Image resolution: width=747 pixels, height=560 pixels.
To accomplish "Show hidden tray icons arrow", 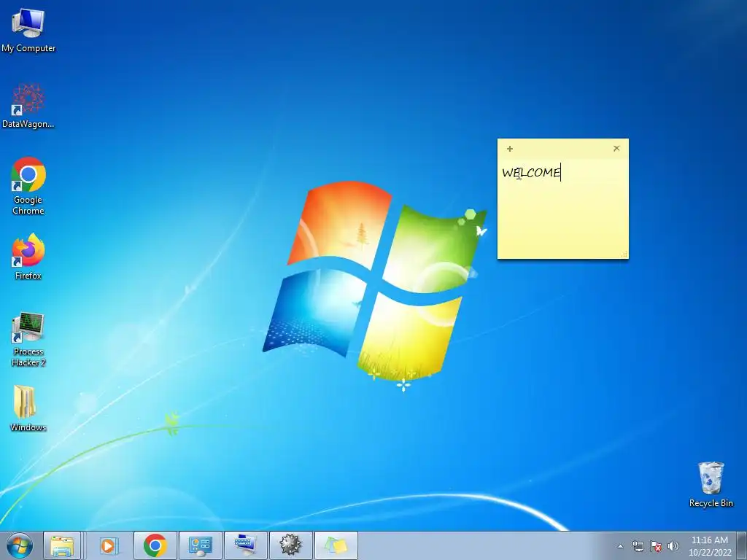I will coord(620,546).
